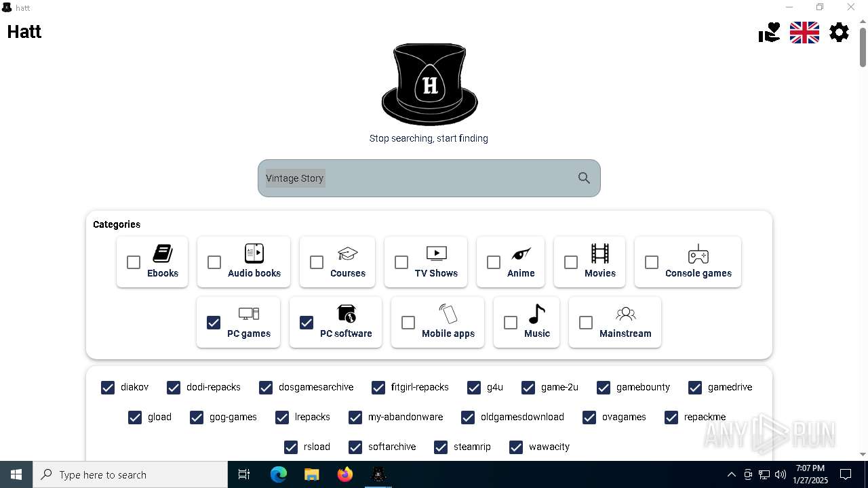
Task: Enable the Ebooks category checkbox
Action: tap(134, 262)
